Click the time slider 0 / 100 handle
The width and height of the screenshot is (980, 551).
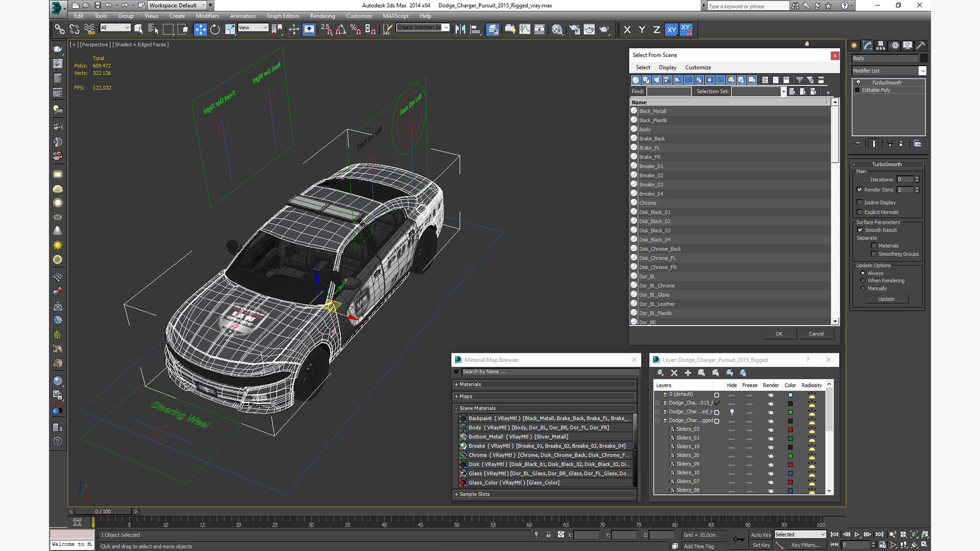[x=103, y=512]
